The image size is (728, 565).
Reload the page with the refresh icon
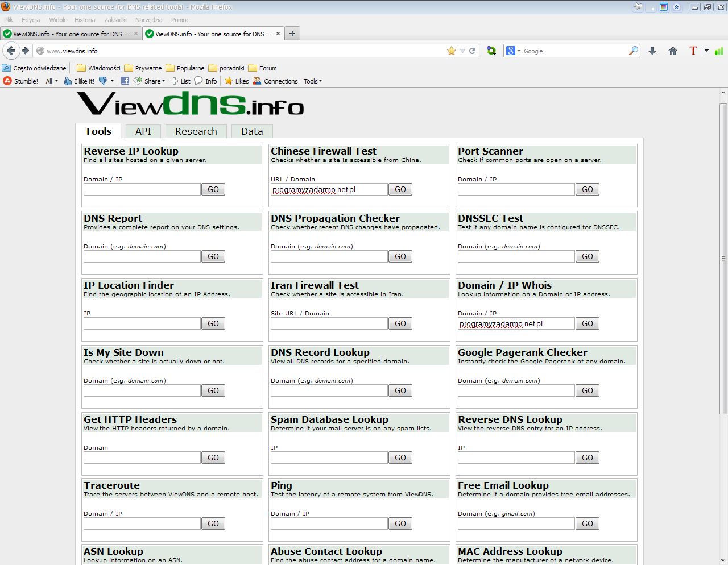tap(472, 51)
